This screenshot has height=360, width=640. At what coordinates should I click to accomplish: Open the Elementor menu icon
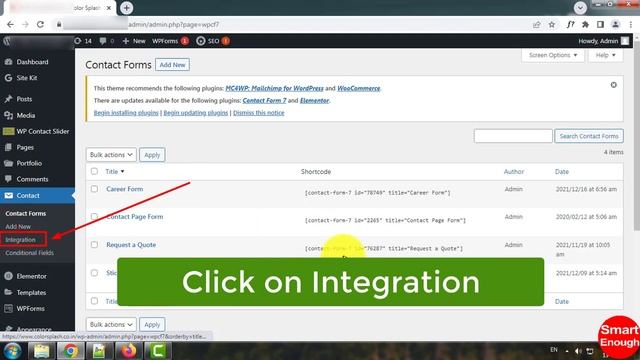pos(8,276)
